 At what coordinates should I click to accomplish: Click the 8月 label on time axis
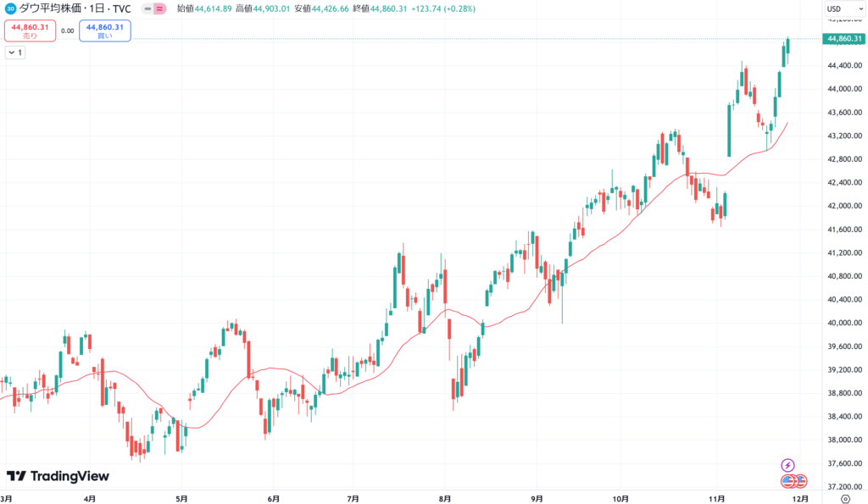445,499
